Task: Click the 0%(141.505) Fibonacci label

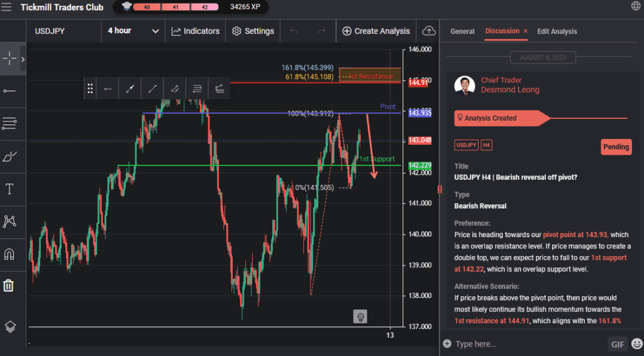Action: pyautogui.click(x=314, y=187)
